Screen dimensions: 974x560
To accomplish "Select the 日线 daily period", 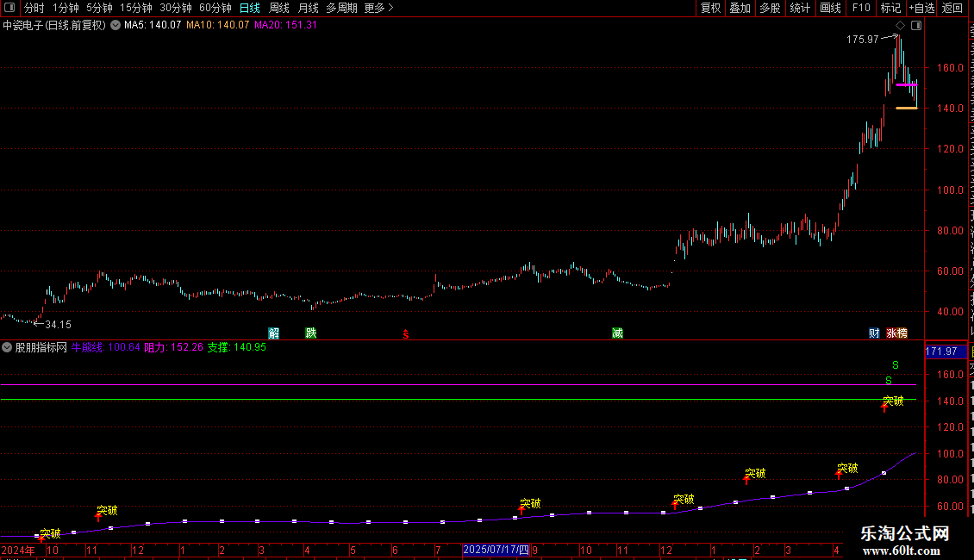I will (x=250, y=8).
